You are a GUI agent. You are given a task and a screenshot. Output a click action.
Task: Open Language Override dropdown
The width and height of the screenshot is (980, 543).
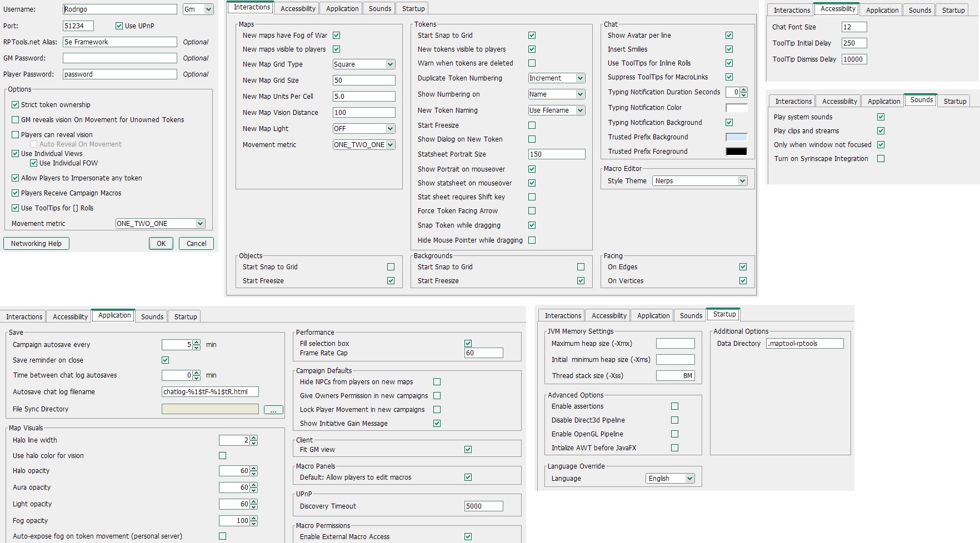[x=671, y=479]
